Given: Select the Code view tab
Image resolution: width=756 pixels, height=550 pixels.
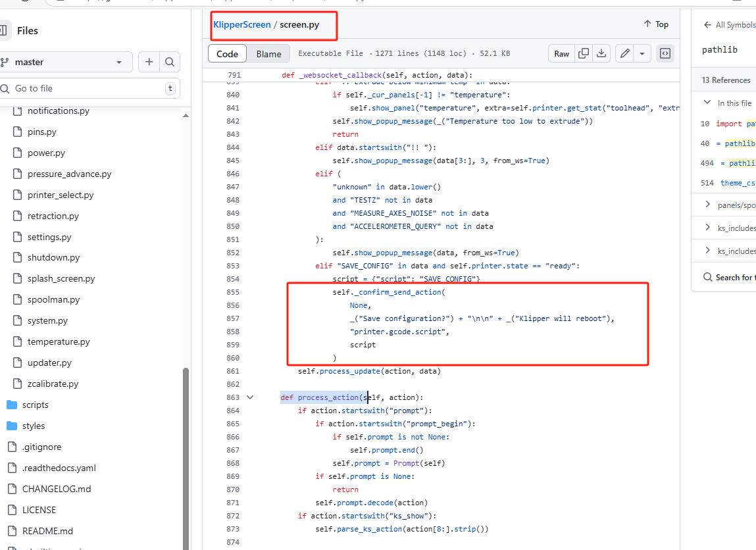Looking at the screenshot, I should point(228,54).
